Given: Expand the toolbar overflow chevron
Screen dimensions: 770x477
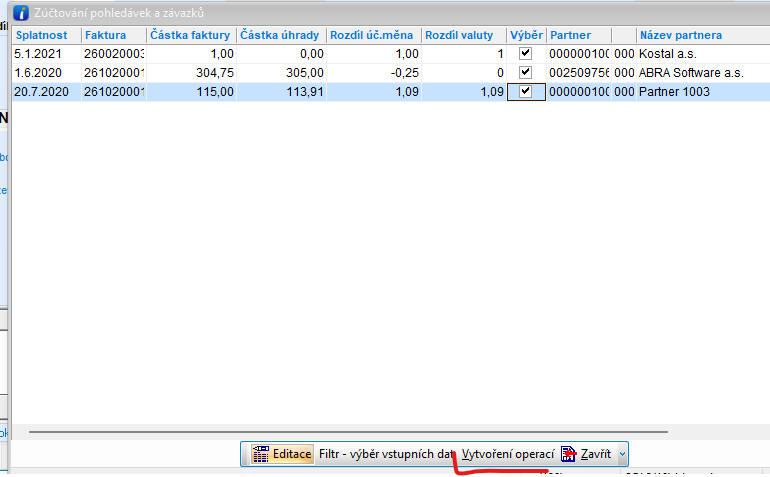Looking at the screenshot, I should 622,454.
